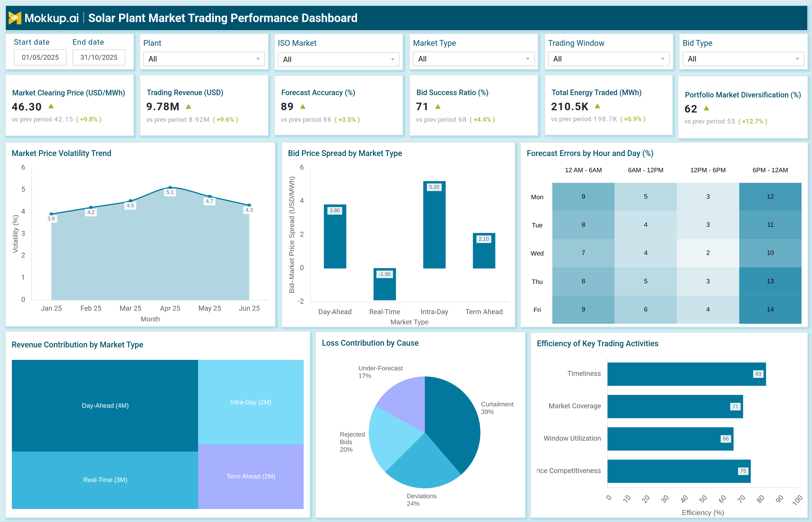The height and width of the screenshot is (522, 812).
Task: Click the Mokkup.ai logo icon
Action: click(15, 18)
